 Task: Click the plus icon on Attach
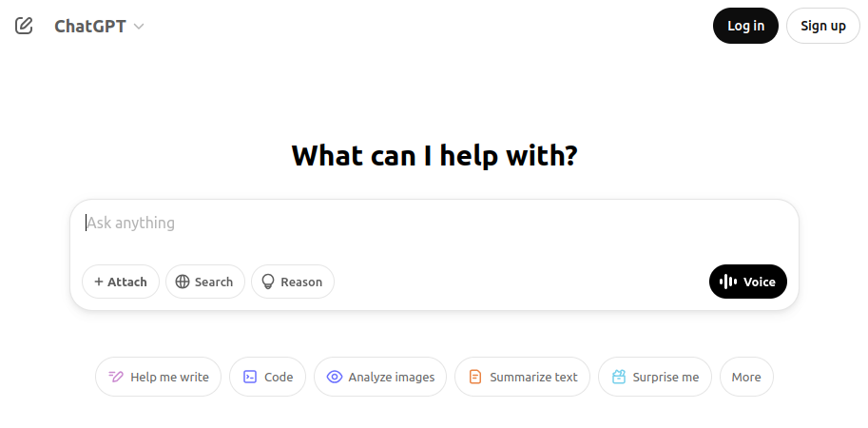[99, 282]
